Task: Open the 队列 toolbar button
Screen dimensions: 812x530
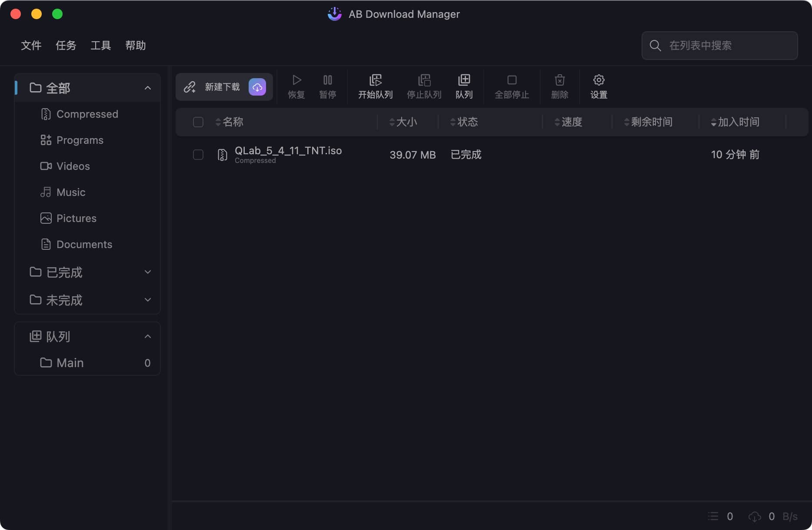Action: [464, 86]
